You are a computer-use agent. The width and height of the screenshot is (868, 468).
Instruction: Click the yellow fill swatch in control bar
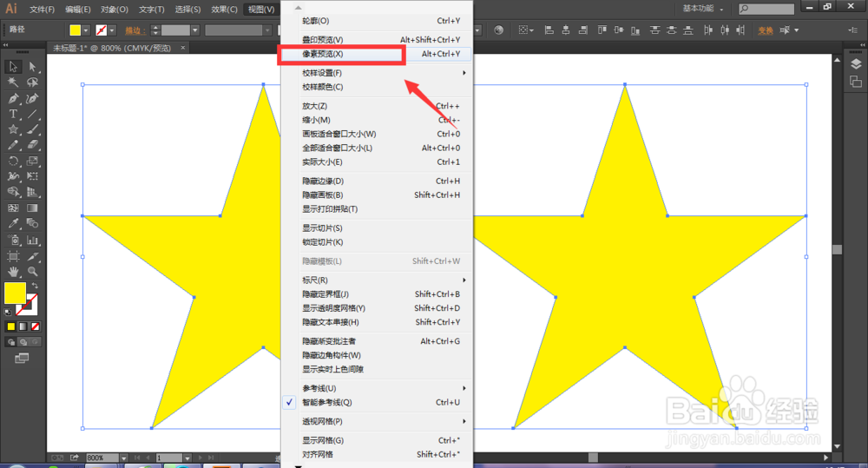pyautogui.click(x=76, y=30)
